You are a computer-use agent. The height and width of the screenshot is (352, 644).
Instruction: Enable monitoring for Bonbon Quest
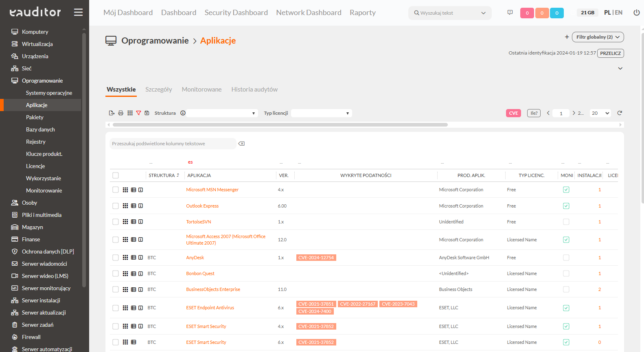566,273
